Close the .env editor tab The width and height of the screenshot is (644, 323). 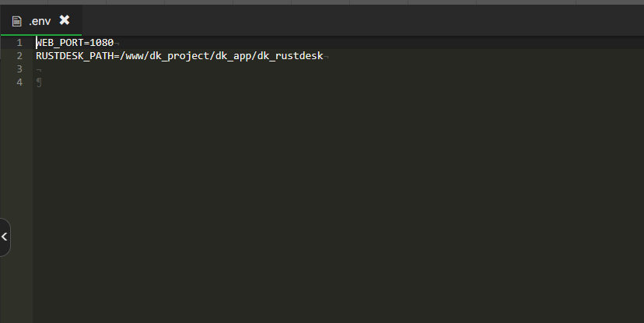pyautogui.click(x=65, y=19)
